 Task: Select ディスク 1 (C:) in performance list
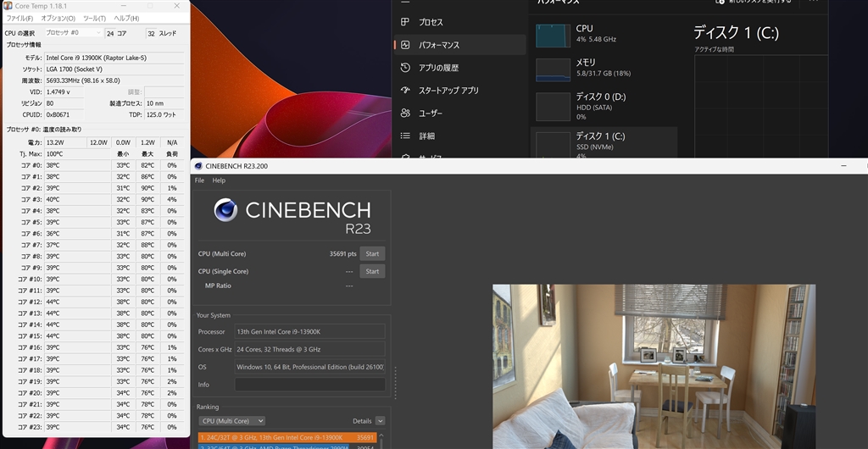[x=604, y=142]
